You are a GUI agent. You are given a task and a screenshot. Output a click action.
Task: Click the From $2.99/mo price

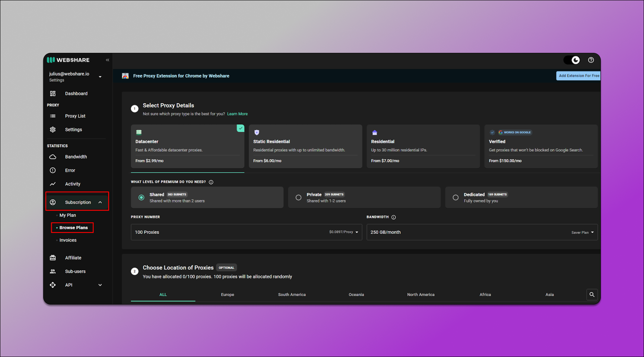click(x=149, y=161)
